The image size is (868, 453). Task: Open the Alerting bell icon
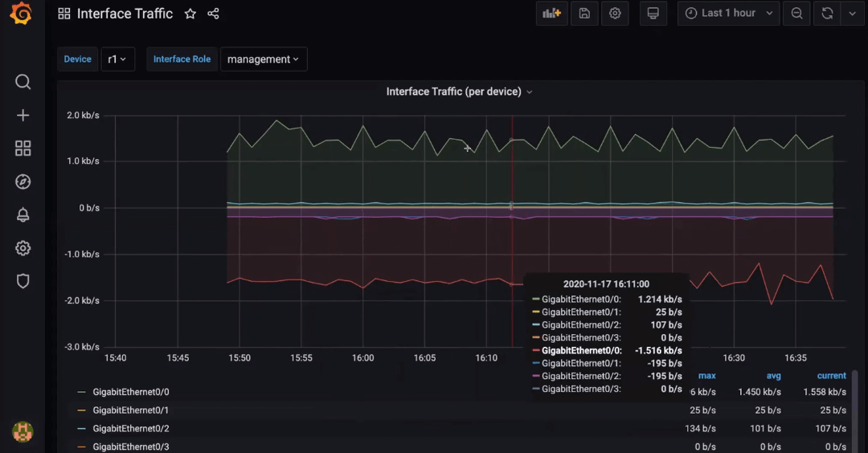(x=23, y=214)
